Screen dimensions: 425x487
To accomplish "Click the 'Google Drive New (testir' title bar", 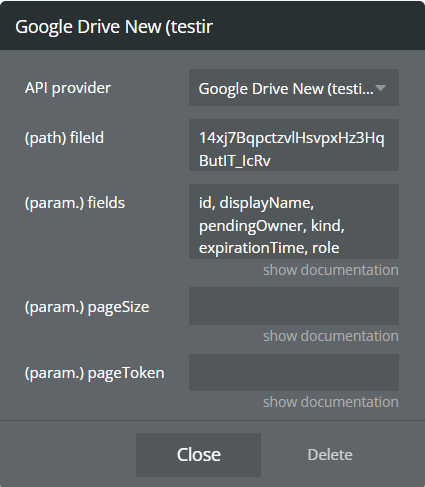I will (x=212, y=26).
